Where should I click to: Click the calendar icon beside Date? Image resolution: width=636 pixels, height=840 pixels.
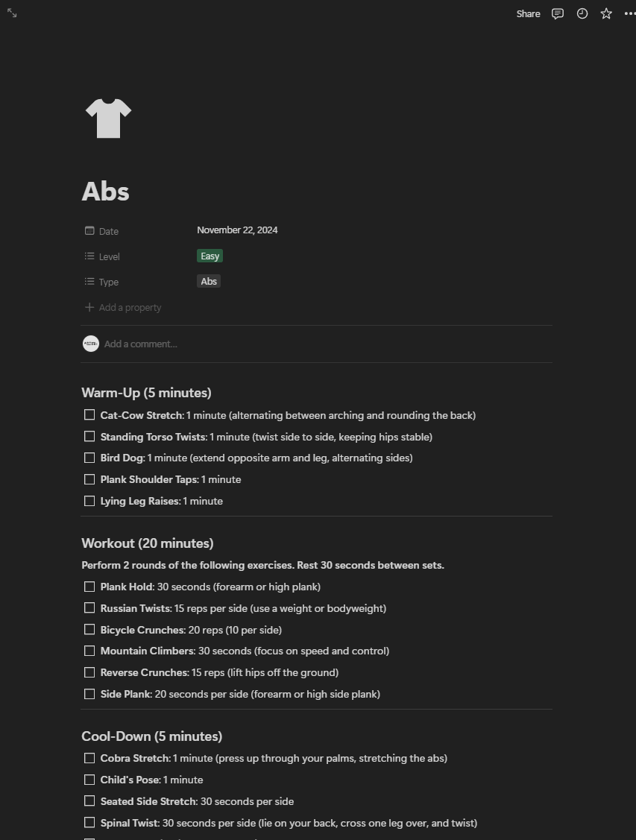[x=89, y=231]
